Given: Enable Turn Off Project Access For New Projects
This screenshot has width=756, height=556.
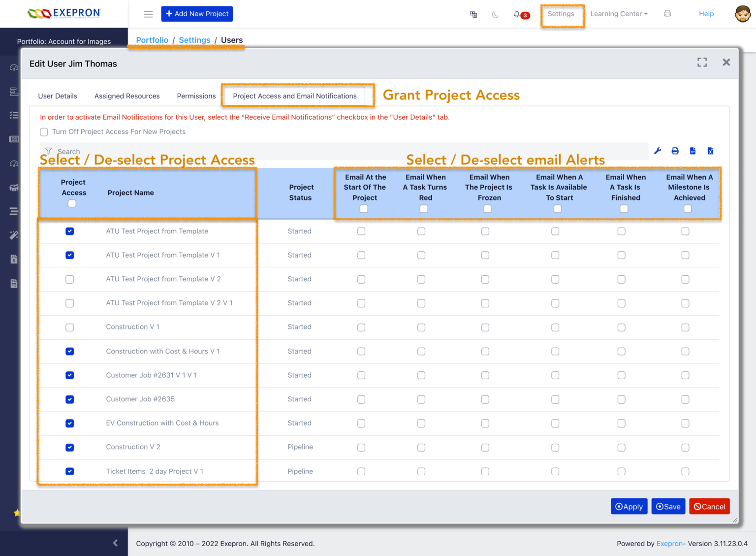Looking at the screenshot, I should [44, 131].
